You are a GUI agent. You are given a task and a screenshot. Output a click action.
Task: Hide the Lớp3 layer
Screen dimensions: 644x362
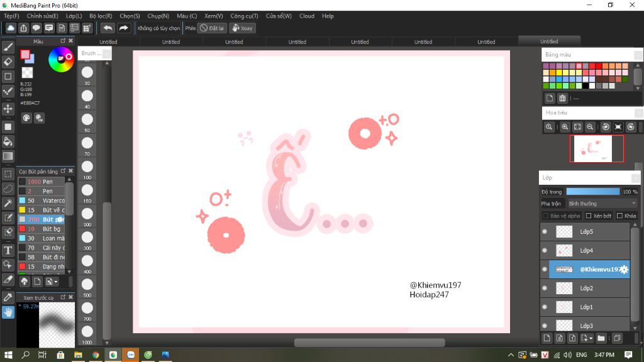coord(545,326)
